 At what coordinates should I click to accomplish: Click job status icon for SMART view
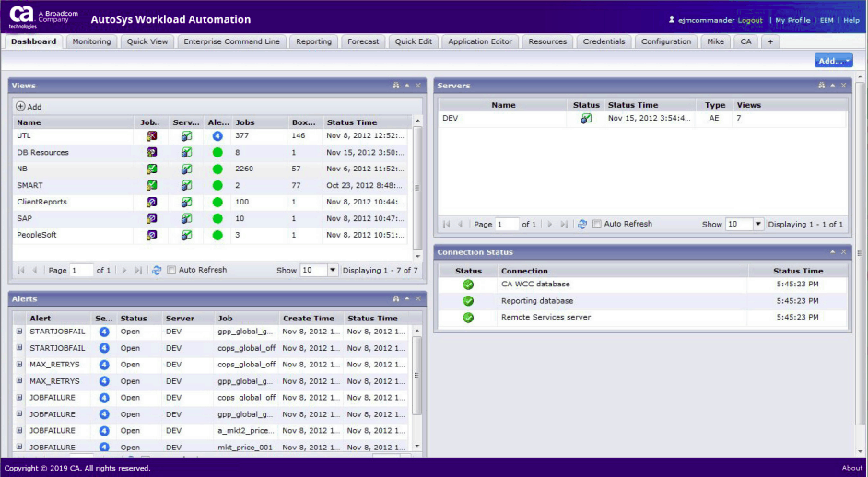pyautogui.click(x=151, y=185)
